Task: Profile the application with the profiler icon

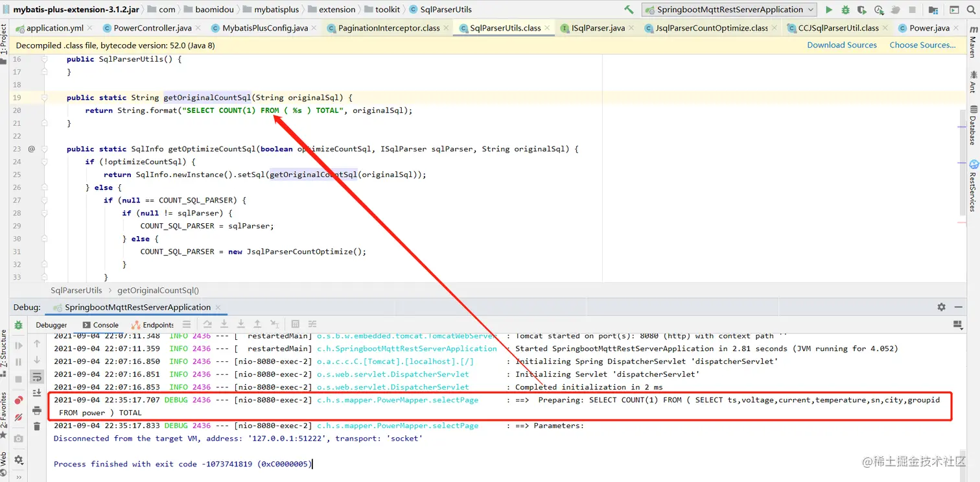Action: (878, 10)
